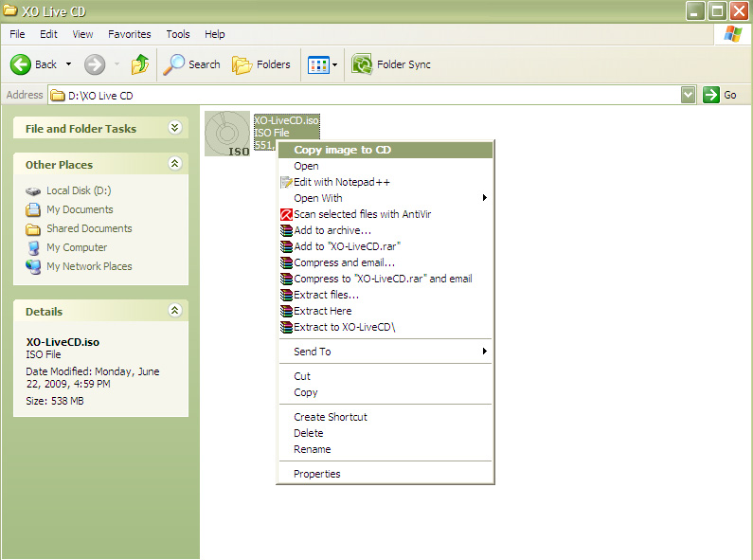Expand the File and Folder Tasks panel
The height and width of the screenshot is (560, 753).
point(175,127)
